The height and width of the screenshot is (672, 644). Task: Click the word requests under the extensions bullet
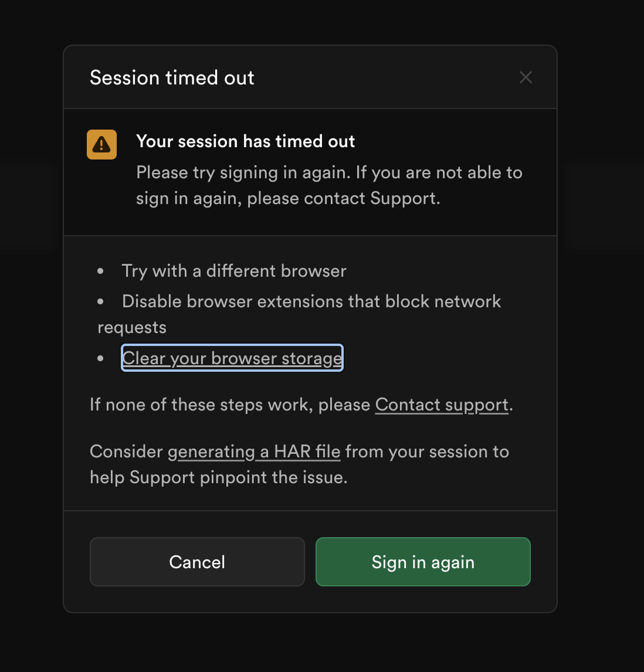pos(132,327)
